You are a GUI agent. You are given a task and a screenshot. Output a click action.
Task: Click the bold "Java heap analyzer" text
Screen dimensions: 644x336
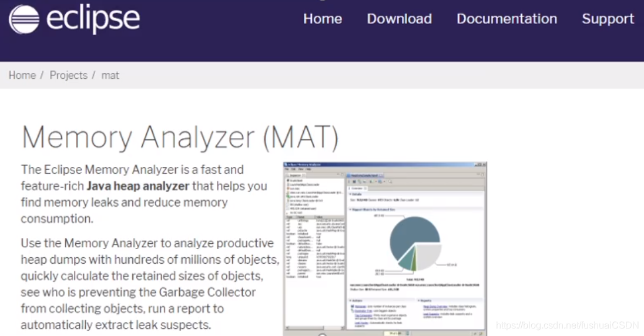click(x=138, y=186)
